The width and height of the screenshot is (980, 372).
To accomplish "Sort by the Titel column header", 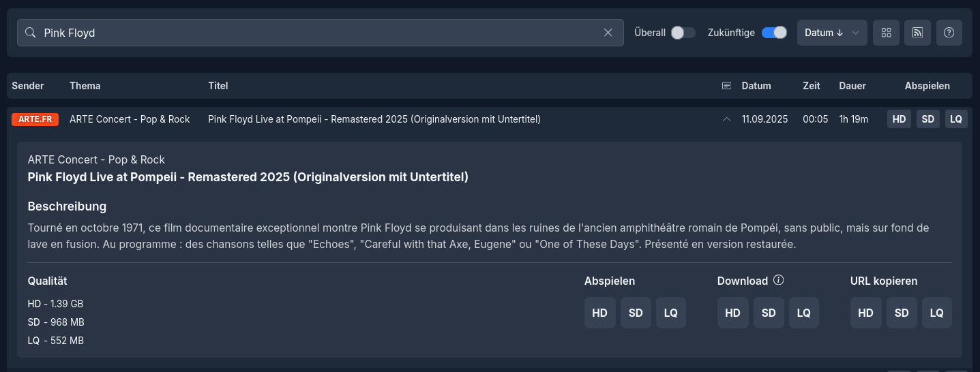I will (218, 86).
